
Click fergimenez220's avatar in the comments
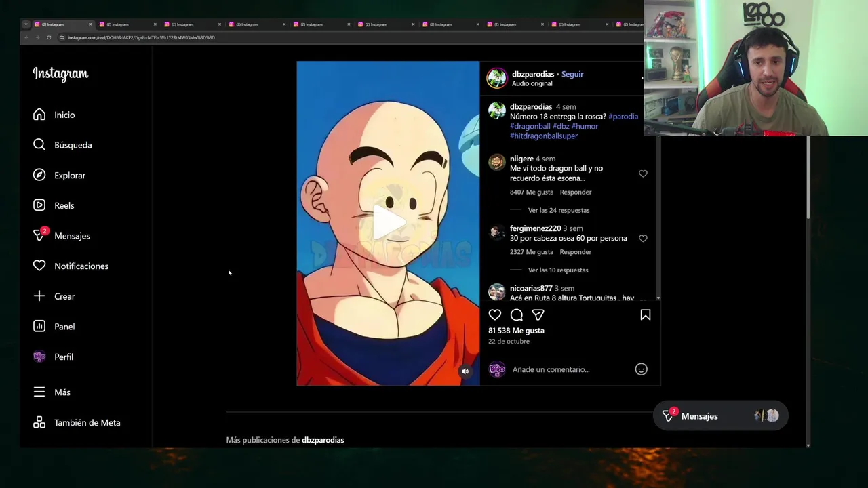click(x=497, y=232)
